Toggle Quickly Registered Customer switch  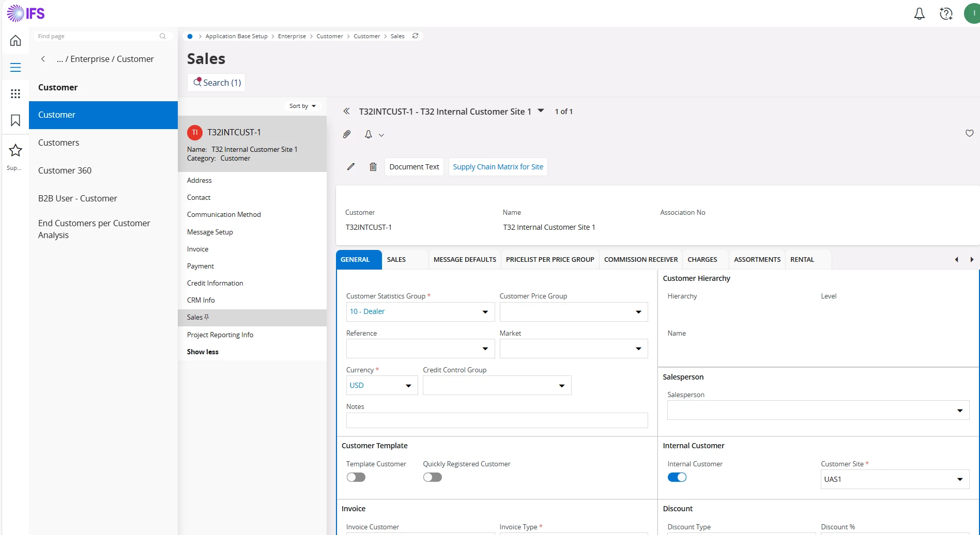tap(432, 477)
